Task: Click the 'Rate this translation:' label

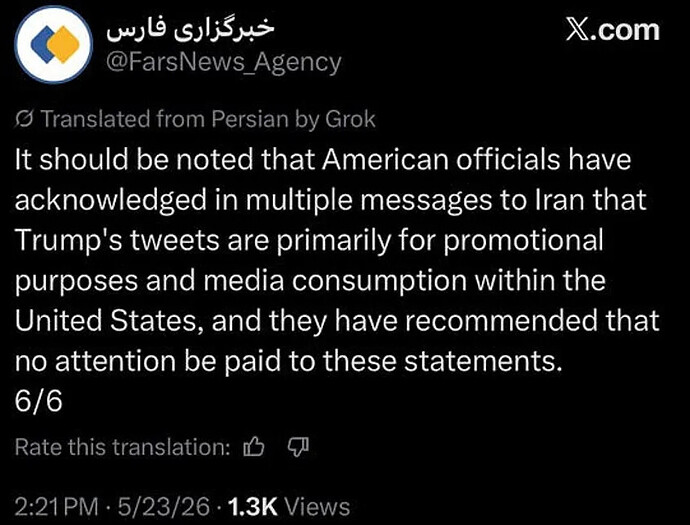Action: (x=122, y=447)
